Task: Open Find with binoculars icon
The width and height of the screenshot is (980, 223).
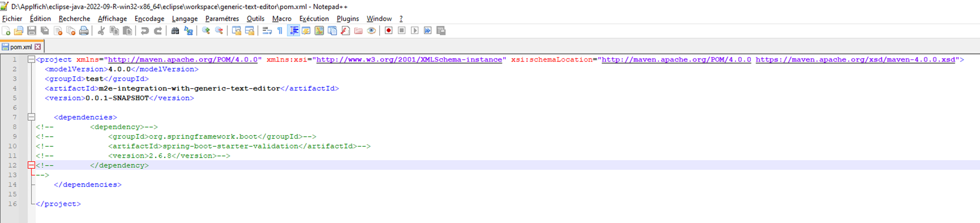Action: tap(175, 31)
